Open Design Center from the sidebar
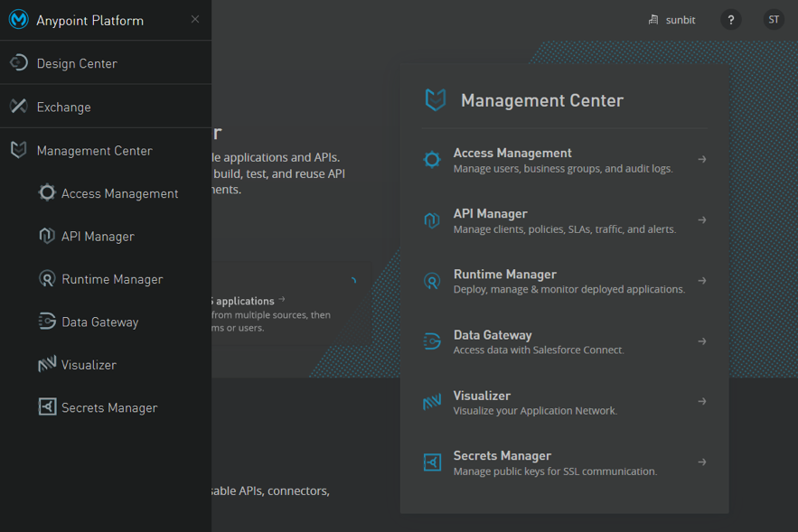Screen dimensions: 798x532 click(77, 63)
